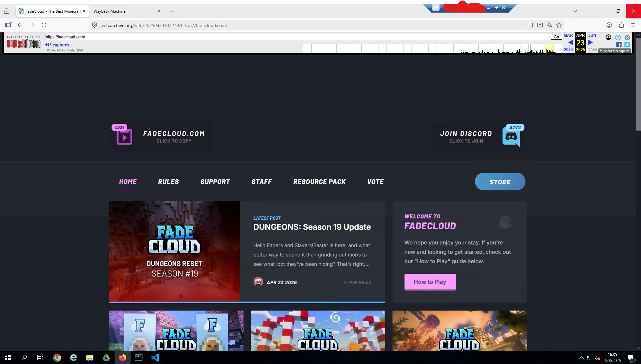
Task: Open Windows taskbar search
Action: (x=24, y=358)
